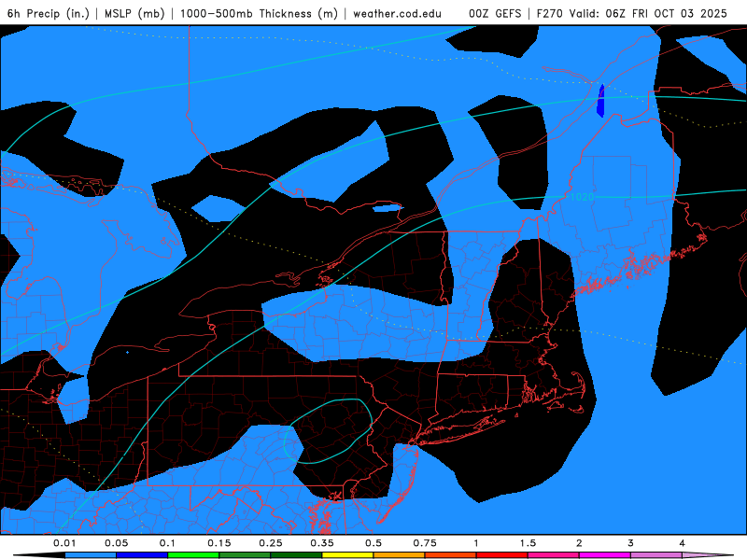747x560 pixels.
Task: Click the 0.5 legend value
Action: point(373,543)
